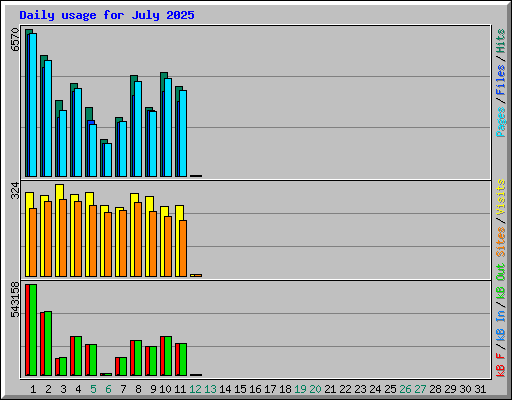Click day label 31 on the x-axis
This screenshot has height=400, width=512.
480,389
